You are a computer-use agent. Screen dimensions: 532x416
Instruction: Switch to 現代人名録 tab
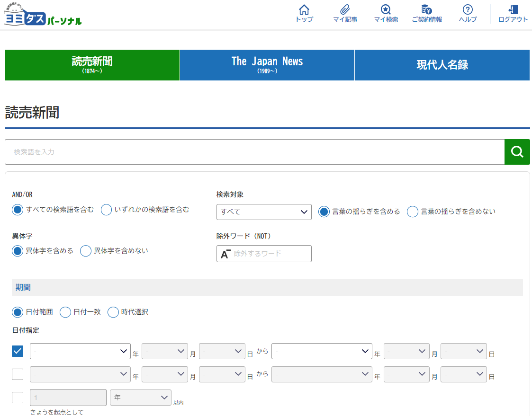[442, 65]
